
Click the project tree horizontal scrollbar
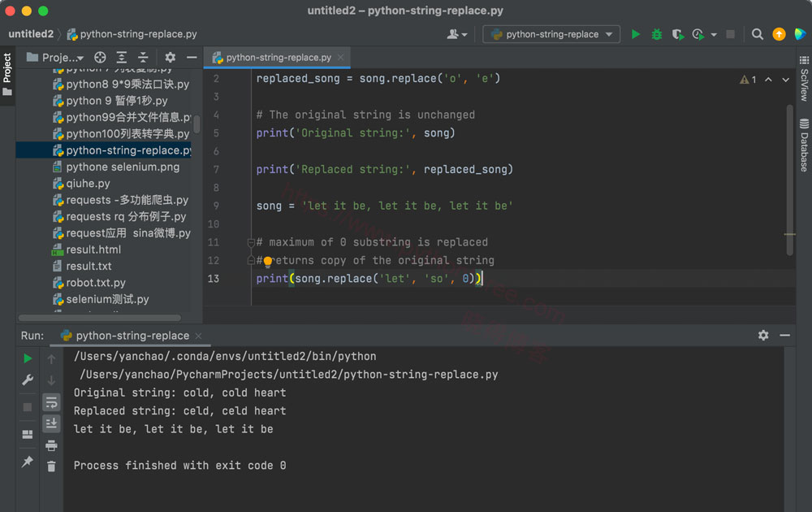[x=99, y=318]
